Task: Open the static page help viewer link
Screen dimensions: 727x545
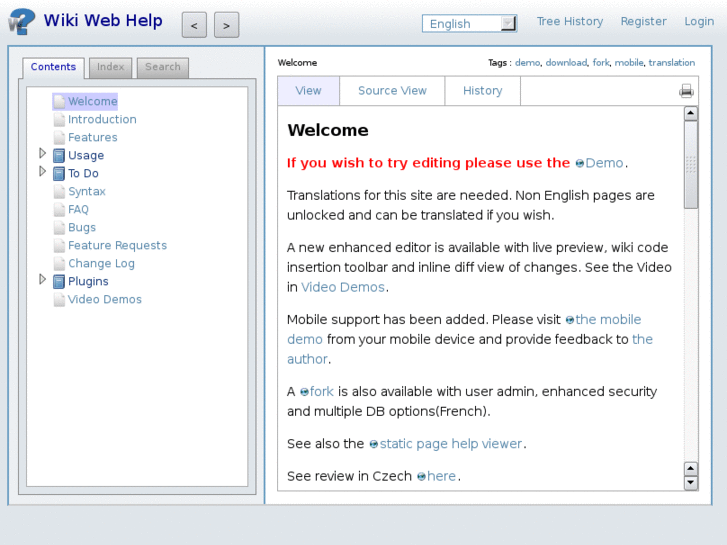Action: (x=451, y=444)
